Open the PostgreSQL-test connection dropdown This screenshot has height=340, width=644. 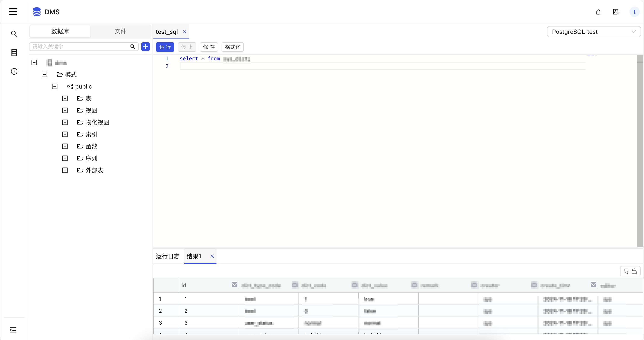[594, 32]
